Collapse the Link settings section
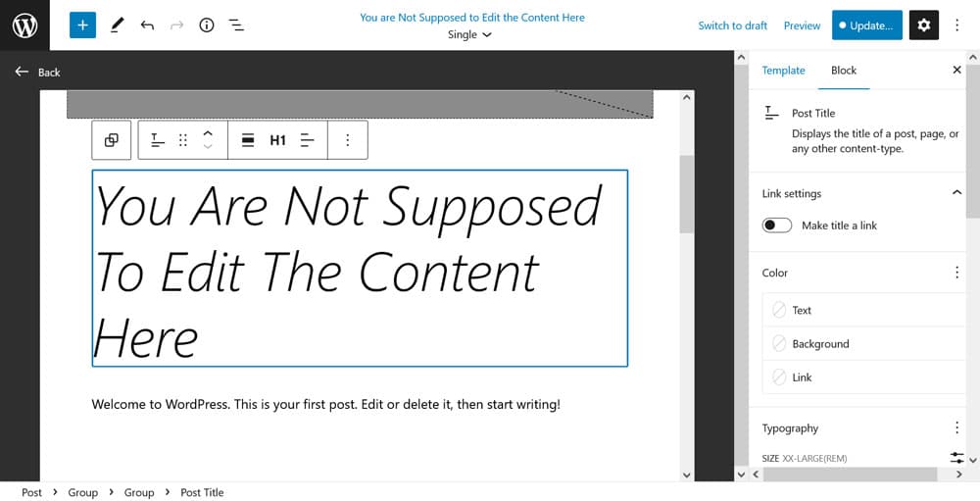This screenshot has width=980, height=501. [956, 193]
